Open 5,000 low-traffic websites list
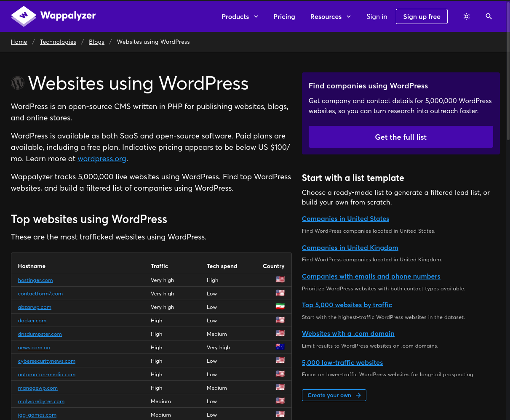The height and width of the screenshot is (420, 510). 342,362
